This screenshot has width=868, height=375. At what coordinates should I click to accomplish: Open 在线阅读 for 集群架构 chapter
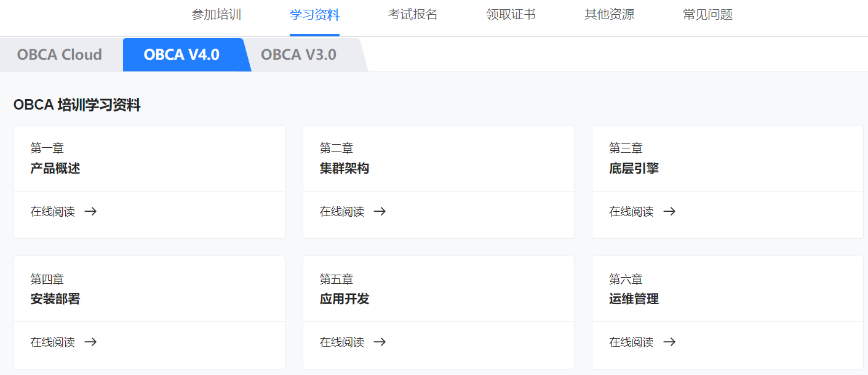point(341,211)
